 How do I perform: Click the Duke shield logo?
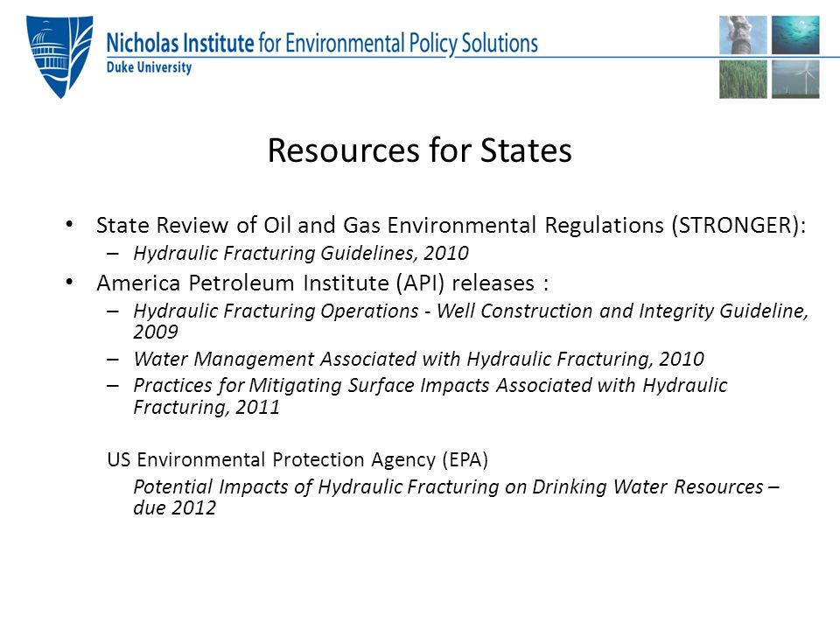click(59, 56)
